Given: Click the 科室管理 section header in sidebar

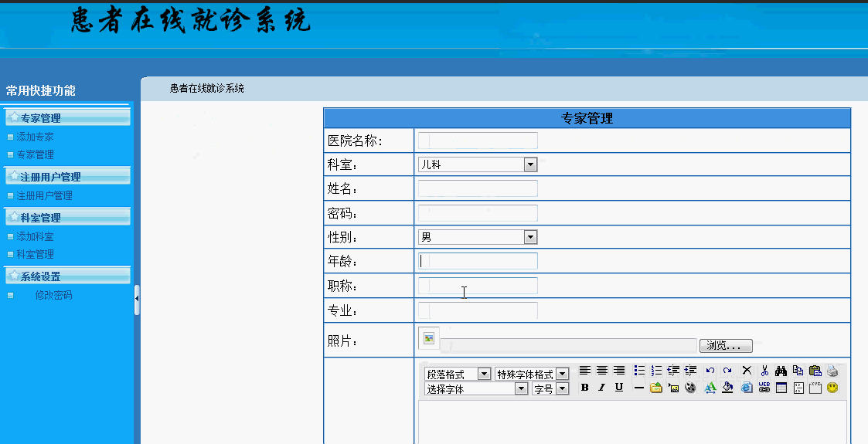Looking at the screenshot, I should tap(67, 218).
